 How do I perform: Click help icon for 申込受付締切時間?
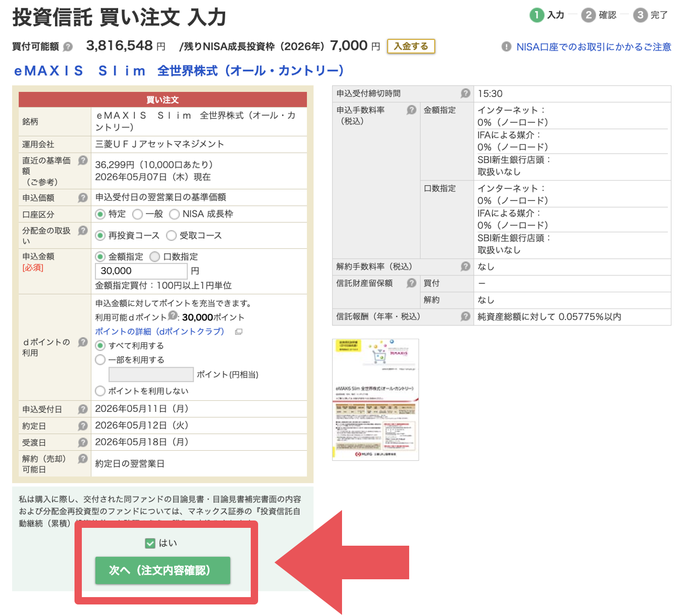[465, 93]
